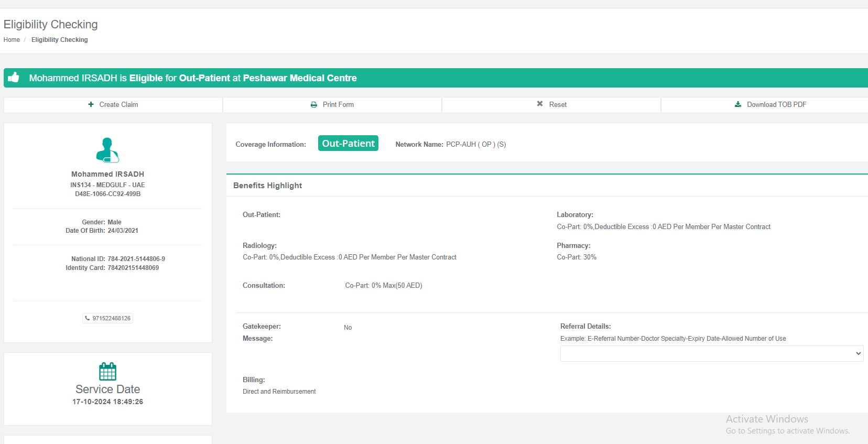This screenshot has width=868, height=444.
Task: Click the Service Date timestamp text
Action: pyautogui.click(x=107, y=402)
